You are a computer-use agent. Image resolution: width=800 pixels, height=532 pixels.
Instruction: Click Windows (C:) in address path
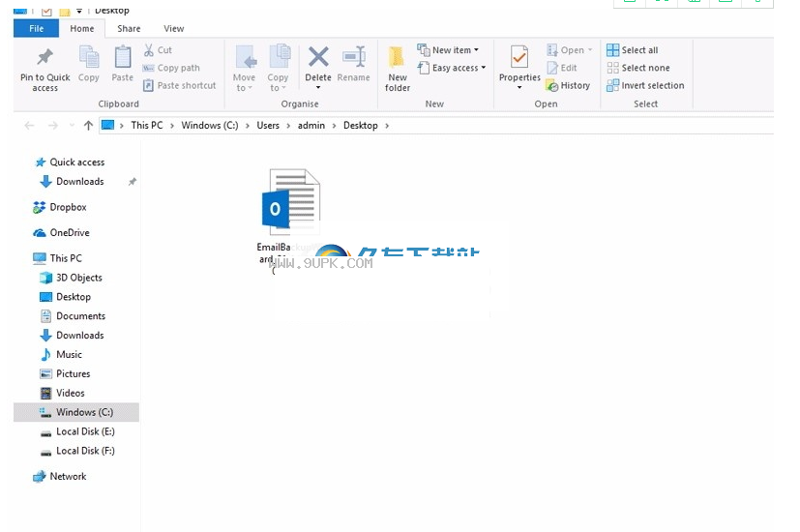pyautogui.click(x=210, y=126)
